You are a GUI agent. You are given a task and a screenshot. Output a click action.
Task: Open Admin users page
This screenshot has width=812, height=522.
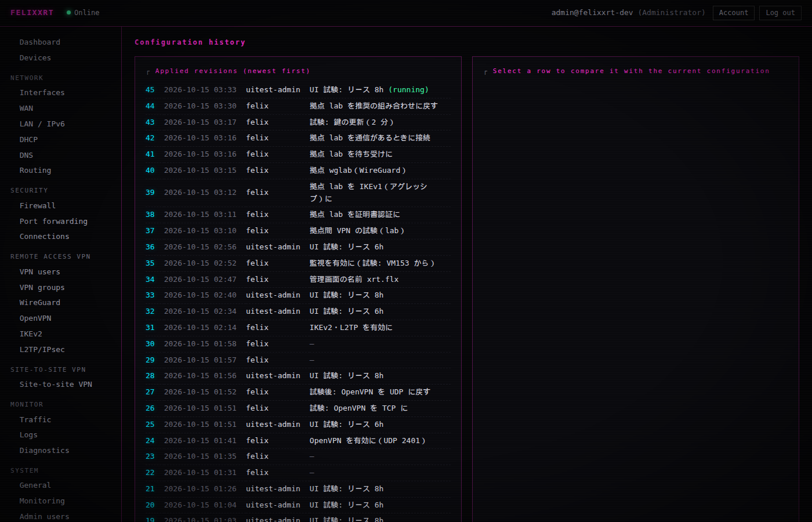pyautogui.click(x=45, y=517)
